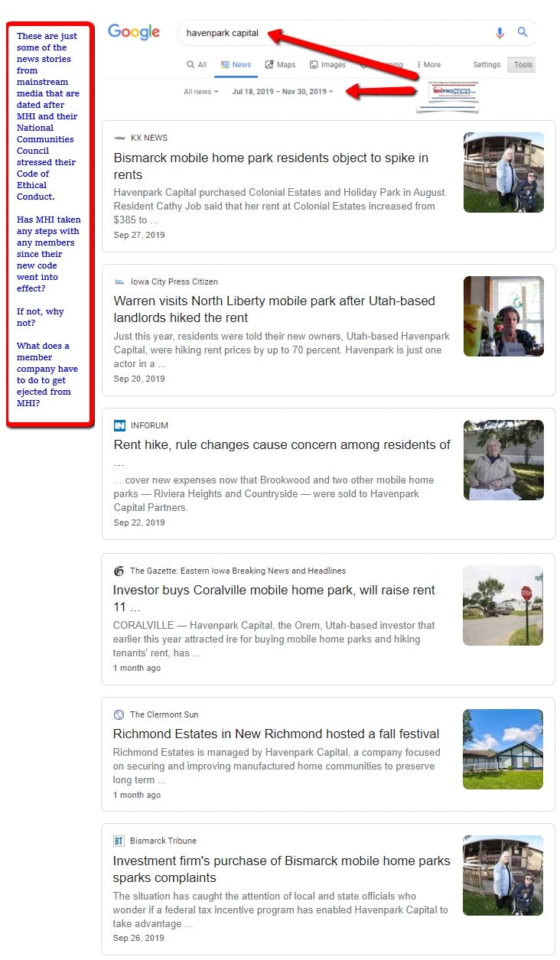Viewport: 560px width, 960px height.
Task: Submit search with magnifier icon
Action: 523,32
